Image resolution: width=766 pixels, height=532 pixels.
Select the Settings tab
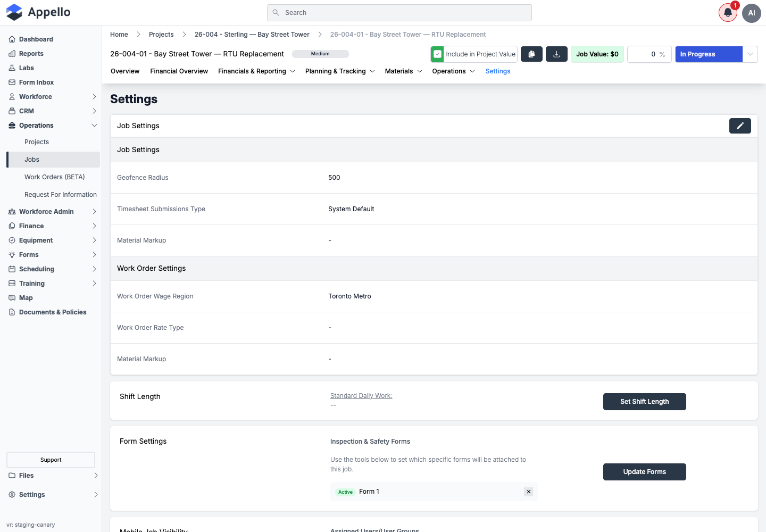pos(498,71)
